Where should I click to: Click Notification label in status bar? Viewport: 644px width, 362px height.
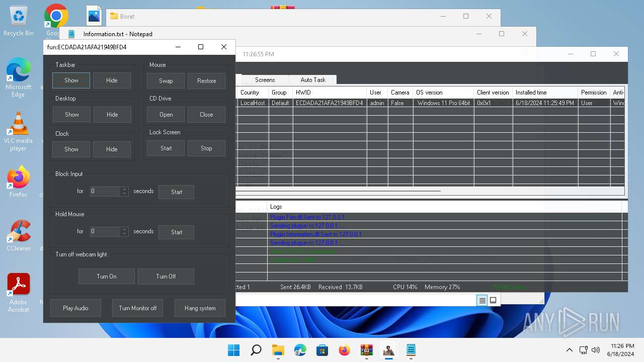tap(509, 287)
